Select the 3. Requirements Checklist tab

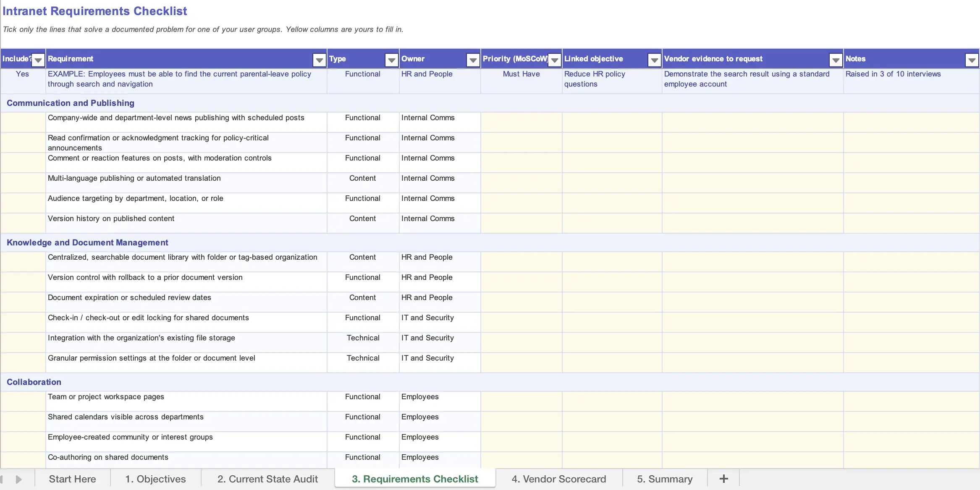[x=415, y=479]
